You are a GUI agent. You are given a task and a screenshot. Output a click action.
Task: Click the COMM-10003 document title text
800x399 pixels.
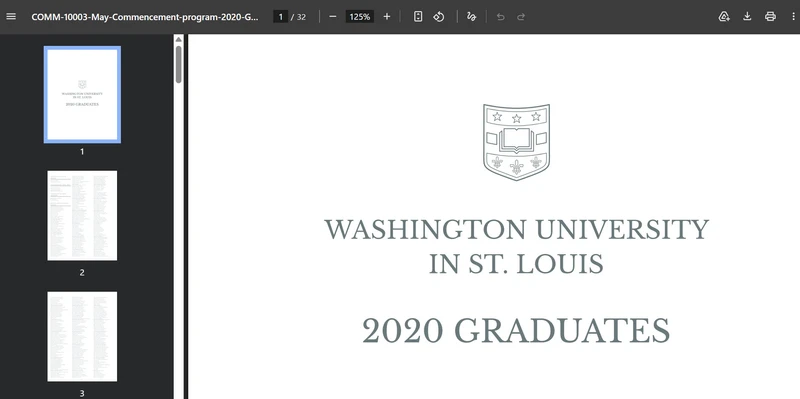click(x=145, y=17)
